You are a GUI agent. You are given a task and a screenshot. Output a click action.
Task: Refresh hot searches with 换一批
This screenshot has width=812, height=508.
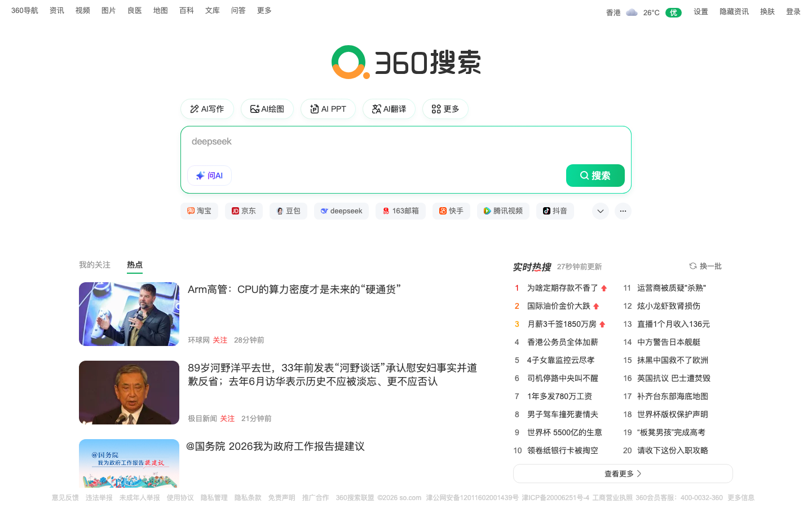705,266
